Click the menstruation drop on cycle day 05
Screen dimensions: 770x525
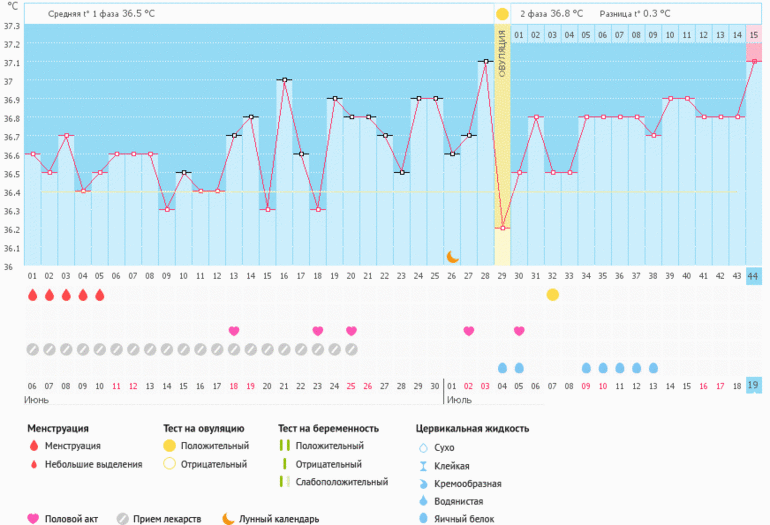point(99,295)
